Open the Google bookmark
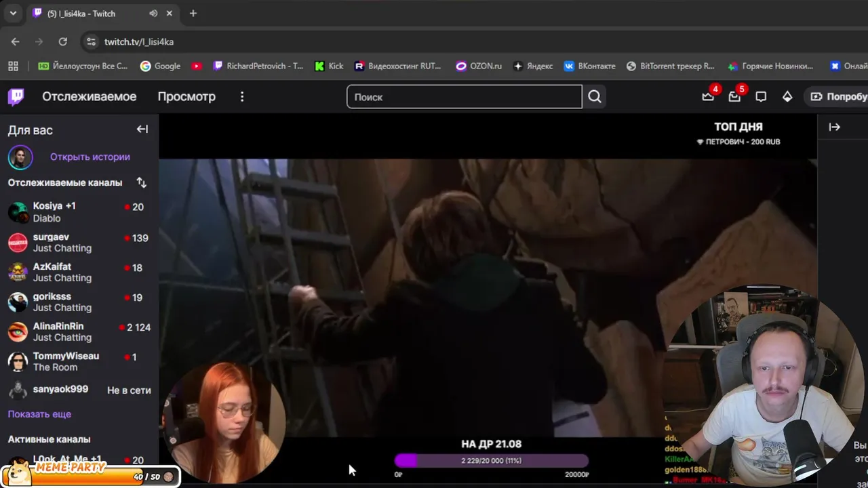Screen dimensions: 868x488 click(160, 66)
